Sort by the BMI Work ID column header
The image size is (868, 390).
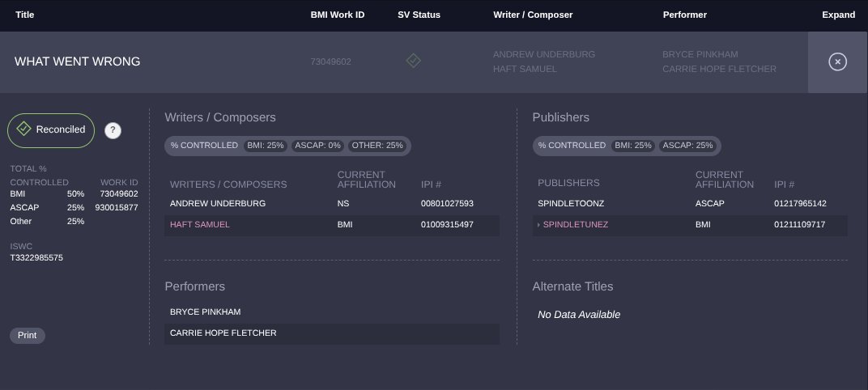pyautogui.click(x=338, y=15)
